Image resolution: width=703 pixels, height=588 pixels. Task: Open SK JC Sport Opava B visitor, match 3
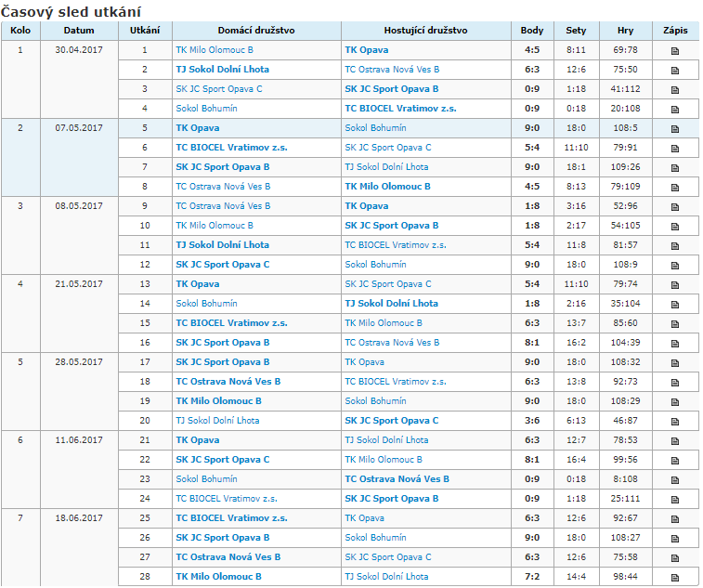click(391, 89)
